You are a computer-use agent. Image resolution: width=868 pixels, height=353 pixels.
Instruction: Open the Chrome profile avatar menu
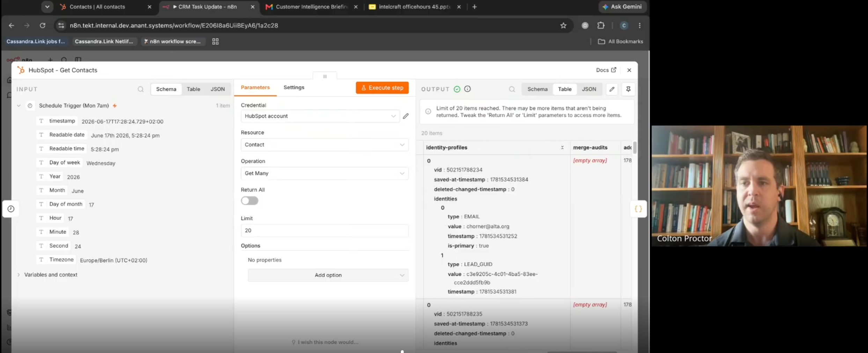[x=624, y=25]
